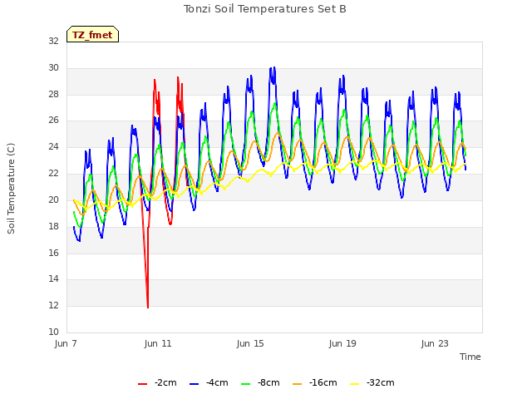Click the 30 y-axis tick label
This screenshot has width=532, height=399.
(53, 68)
